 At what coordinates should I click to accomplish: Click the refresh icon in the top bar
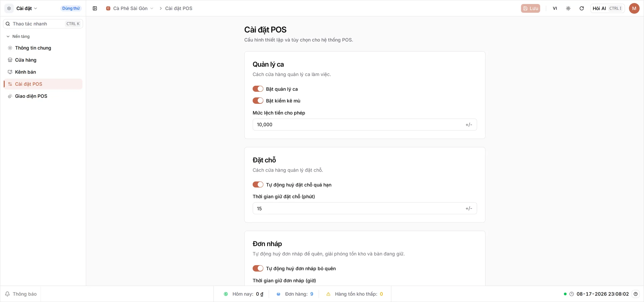pyautogui.click(x=582, y=8)
